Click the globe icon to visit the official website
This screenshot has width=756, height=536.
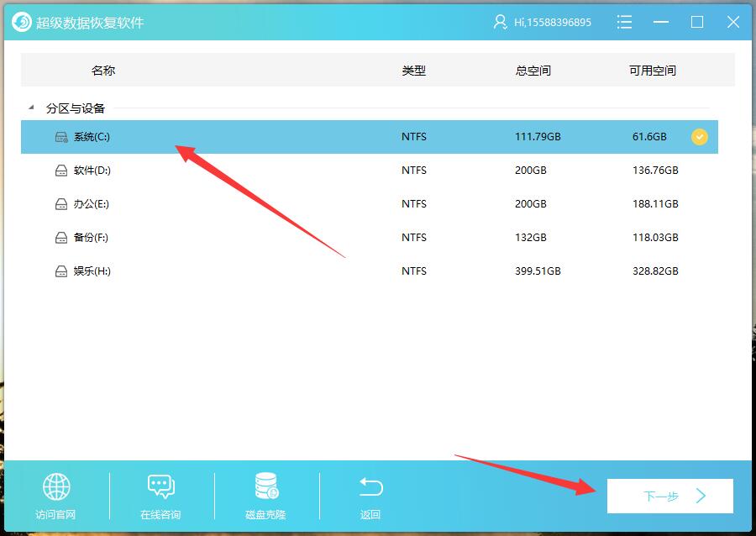point(56,486)
